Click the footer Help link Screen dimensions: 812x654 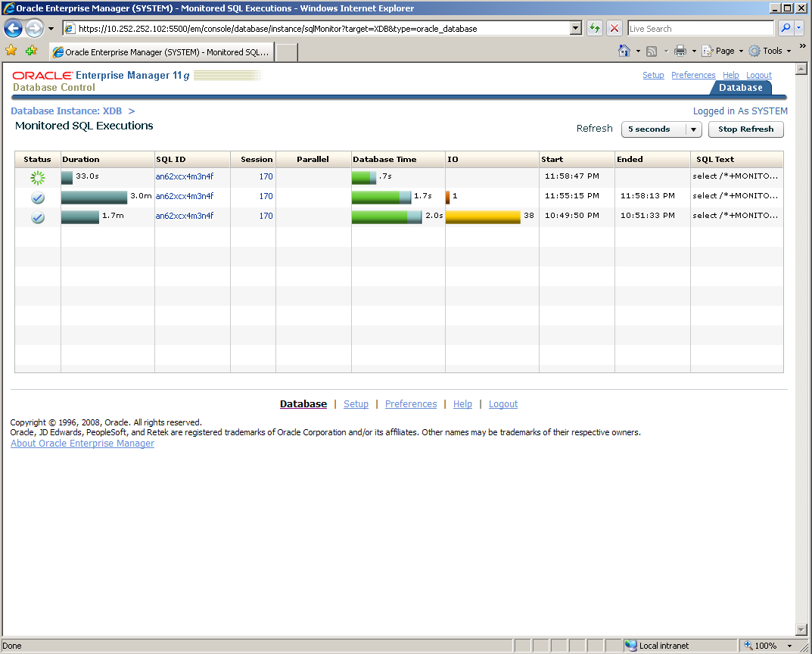click(x=462, y=404)
